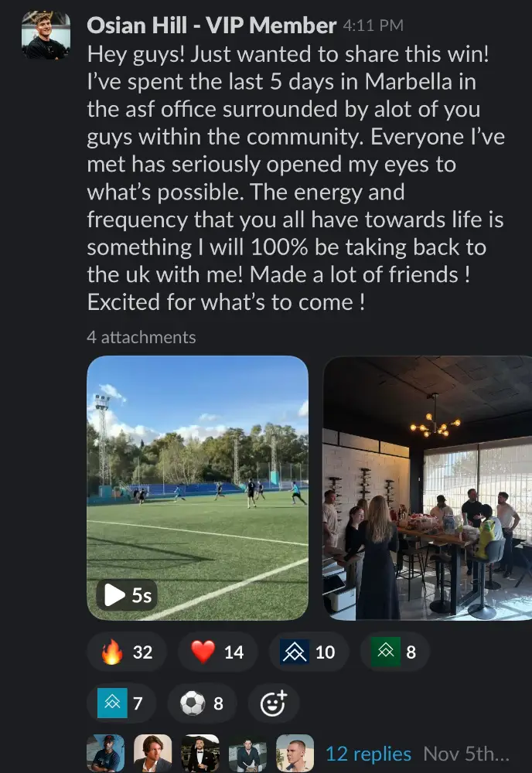
Task: Click Osian Hill's profile avatar
Action: [x=46, y=36]
